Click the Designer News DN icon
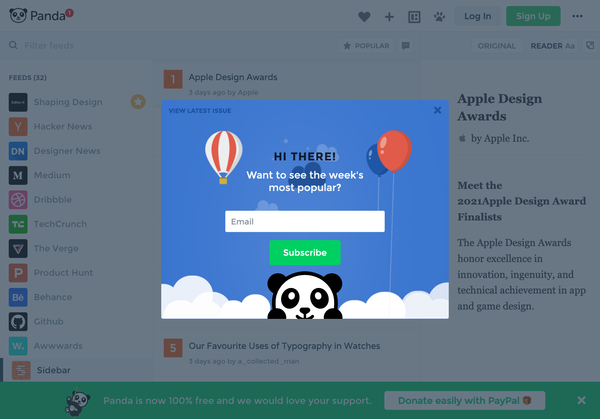Image resolution: width=600 pixels, height=419 pixels. (x=18, y=151)
